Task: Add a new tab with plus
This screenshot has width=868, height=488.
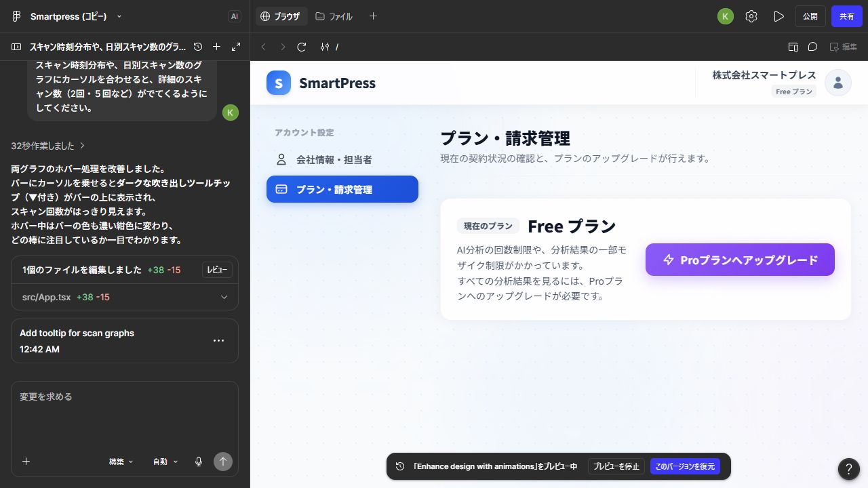Action: (x=373, y=16)
